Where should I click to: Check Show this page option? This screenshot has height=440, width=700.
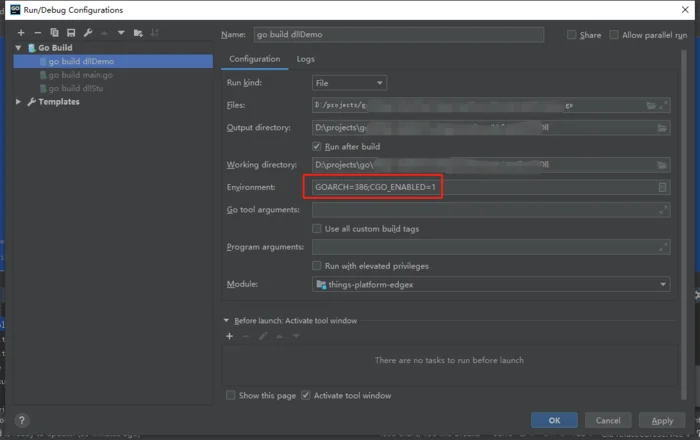click(x=230, y=395)
